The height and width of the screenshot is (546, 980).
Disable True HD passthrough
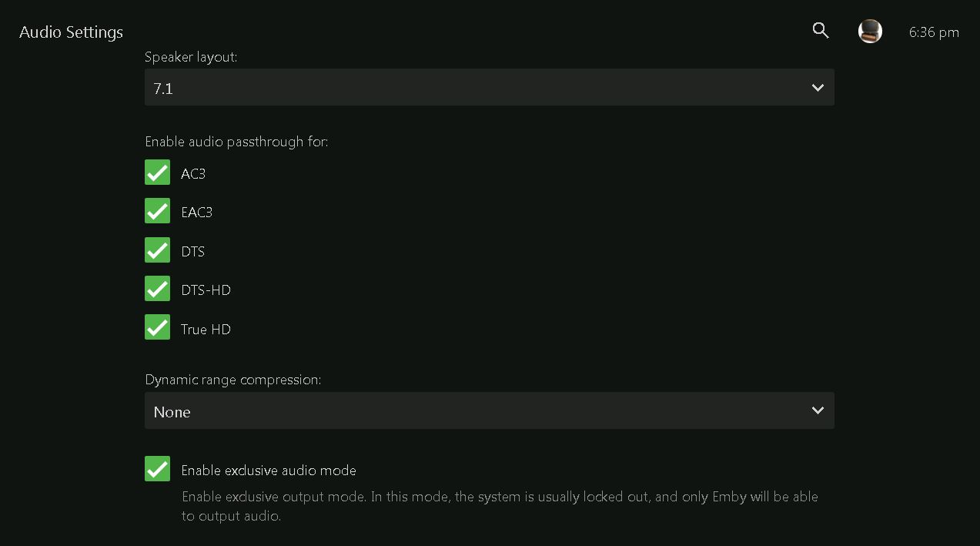(157, 327)
